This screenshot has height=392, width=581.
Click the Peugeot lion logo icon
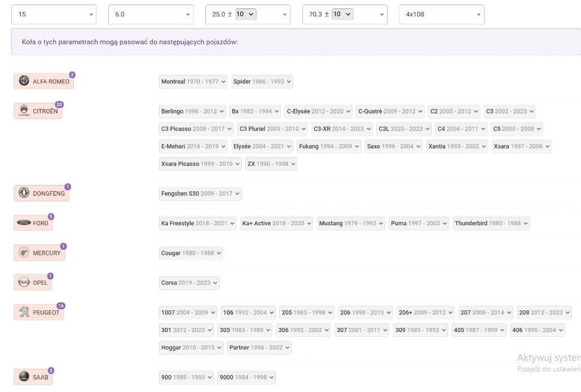(x=24, y=312)
